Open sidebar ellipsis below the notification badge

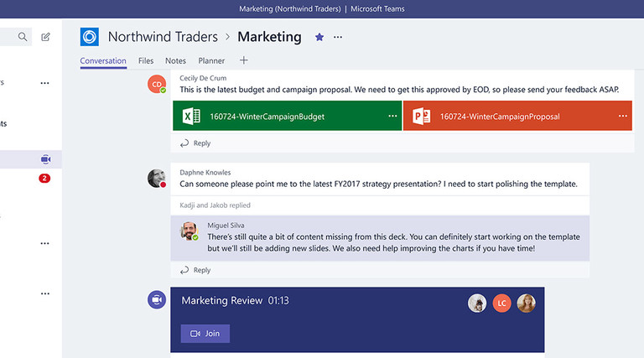point(44,243)
